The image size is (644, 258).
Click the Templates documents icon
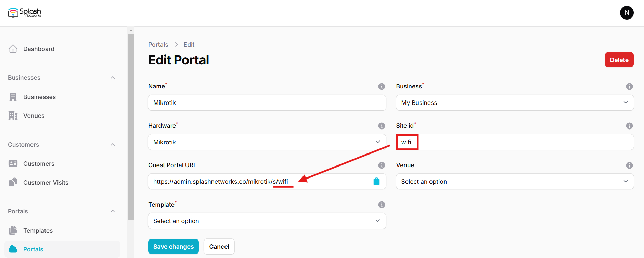[x=13, y=230]
